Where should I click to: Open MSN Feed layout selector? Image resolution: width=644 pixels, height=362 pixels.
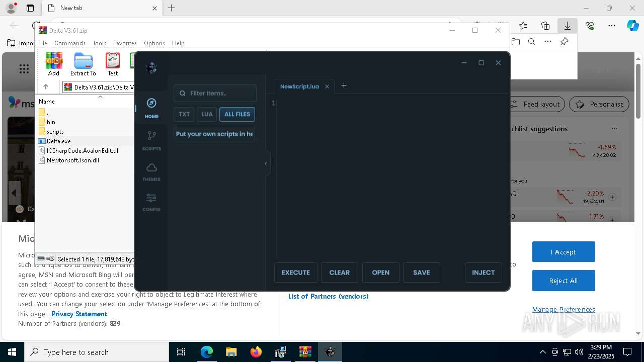(537, 104)
